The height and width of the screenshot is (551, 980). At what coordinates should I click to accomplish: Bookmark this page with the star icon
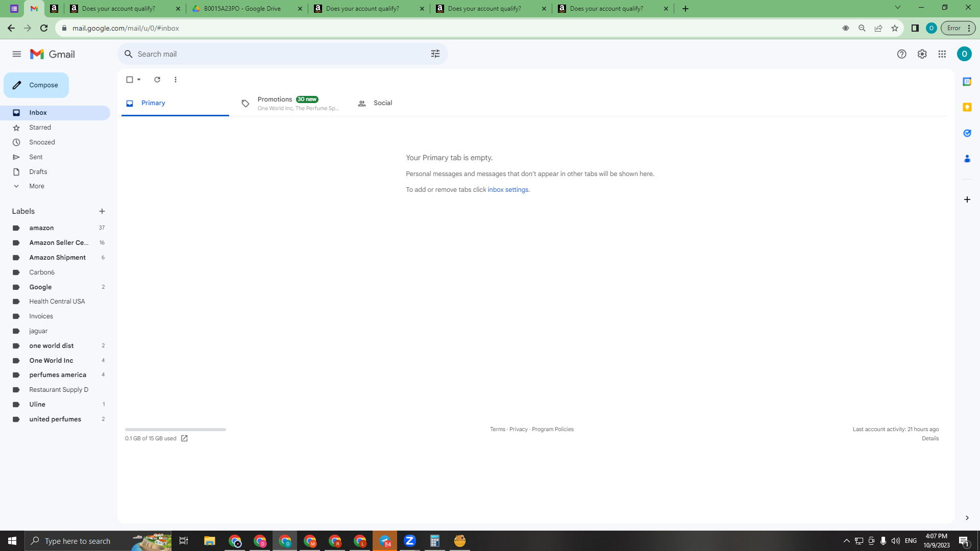tap(895, 28)
